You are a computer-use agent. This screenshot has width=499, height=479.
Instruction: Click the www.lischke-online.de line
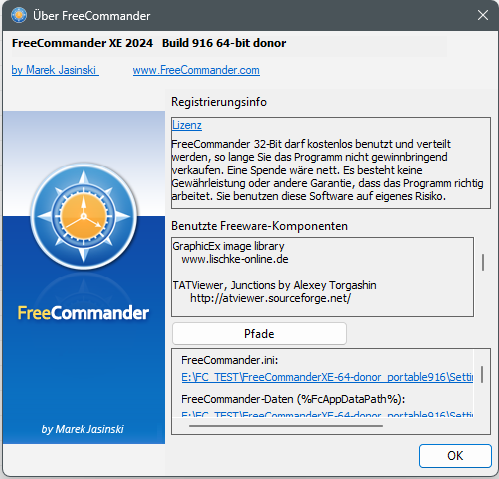235,259
